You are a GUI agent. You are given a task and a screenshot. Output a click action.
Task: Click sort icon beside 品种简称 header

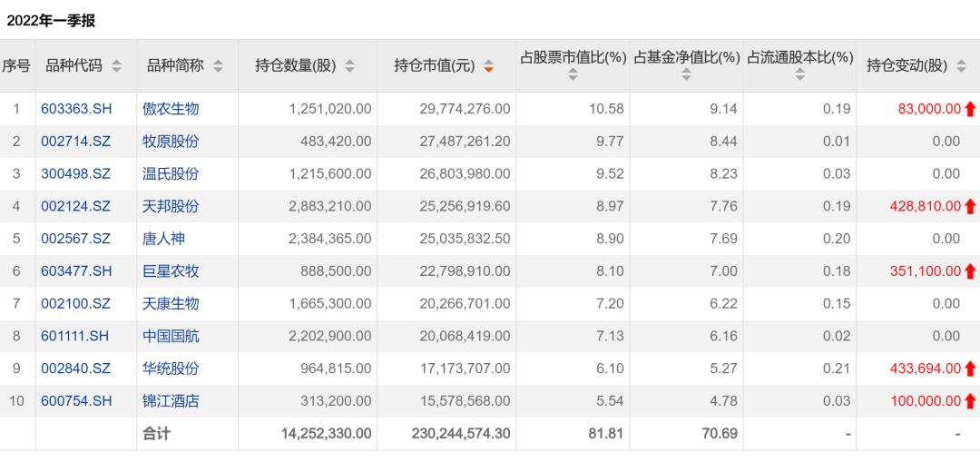(218, 66)
